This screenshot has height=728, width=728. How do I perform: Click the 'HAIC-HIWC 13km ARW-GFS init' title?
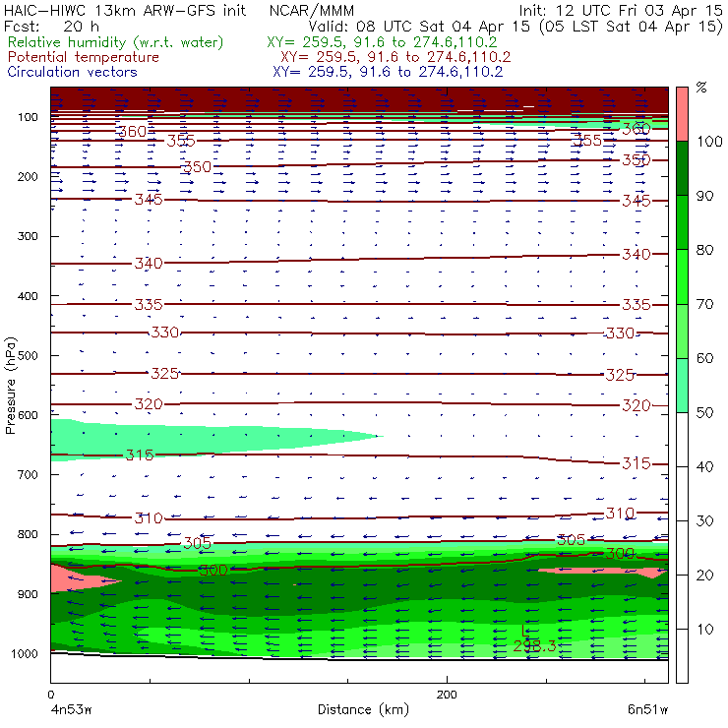pyautogui.click(x=125, y=11)
